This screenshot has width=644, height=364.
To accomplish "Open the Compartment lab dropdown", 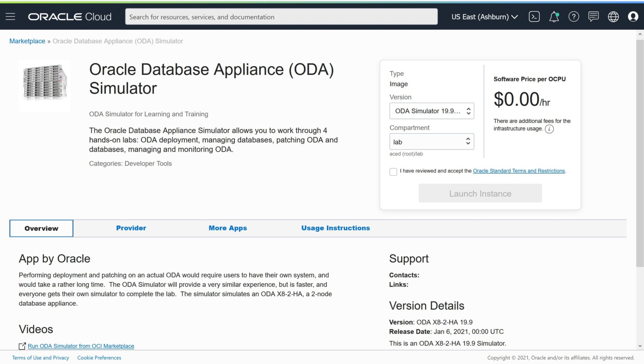I will point(432,142).
